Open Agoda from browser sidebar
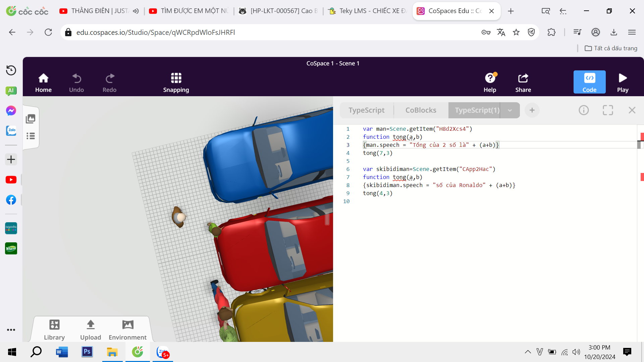 (11, 228)
